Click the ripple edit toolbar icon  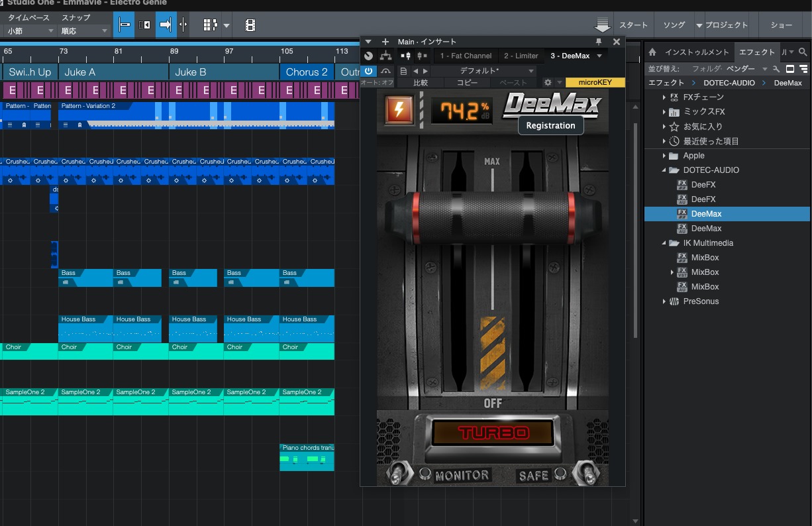coord(145,25)
